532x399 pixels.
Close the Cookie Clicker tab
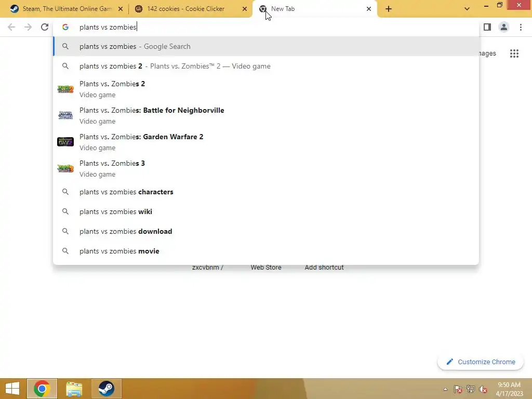[245, 9]
